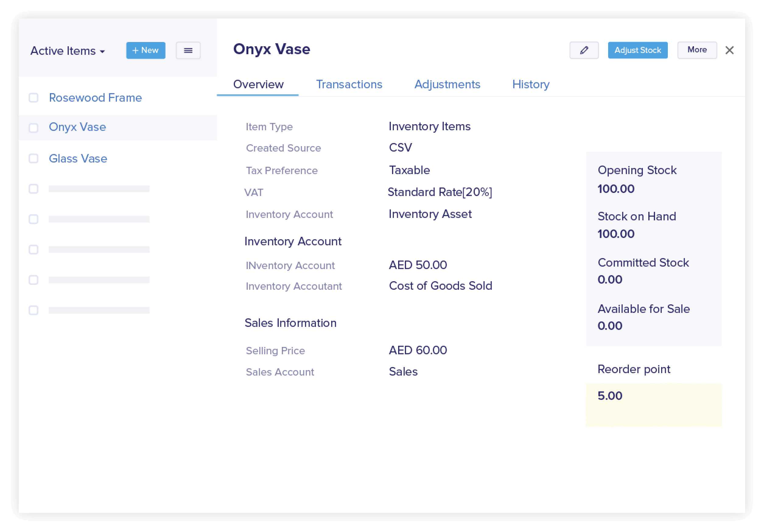Open the Rosewood Frame item

pyautogui.click(x=95, y=97)
